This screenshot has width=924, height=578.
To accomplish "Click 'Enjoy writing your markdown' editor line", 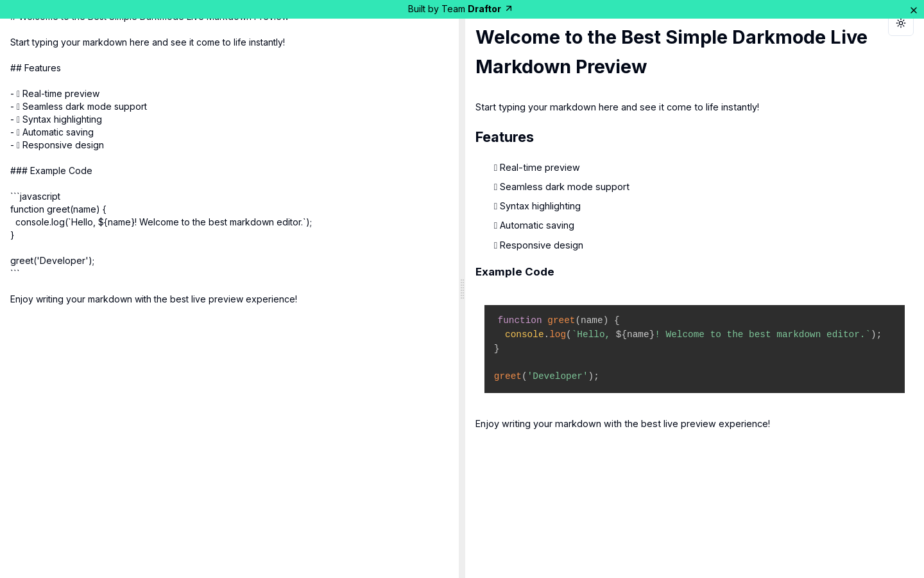I will (x=153, y=299).
